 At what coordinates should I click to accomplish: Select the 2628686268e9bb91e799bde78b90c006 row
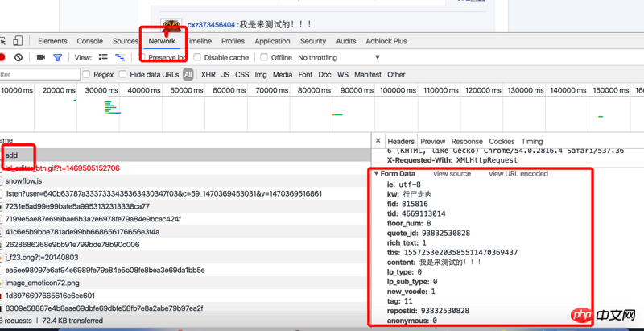185,244
